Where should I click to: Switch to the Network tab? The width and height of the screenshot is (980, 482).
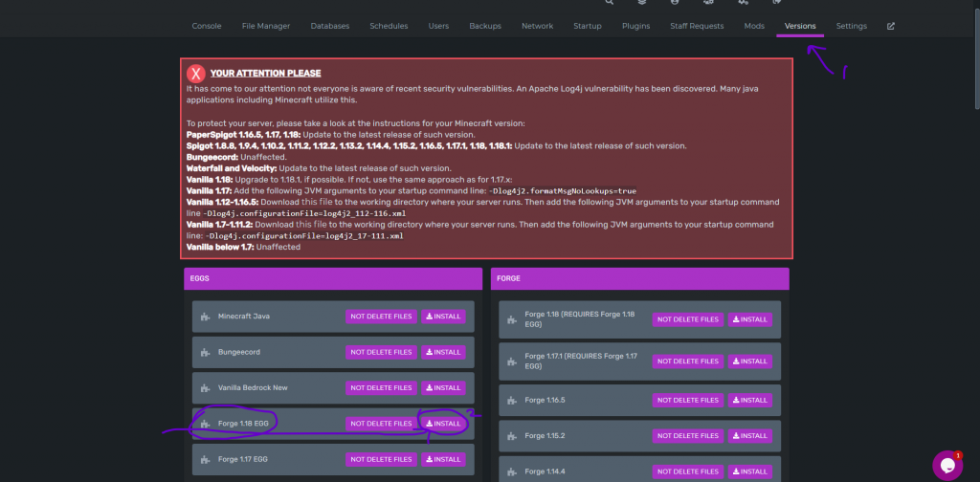[x=538, y=26]
